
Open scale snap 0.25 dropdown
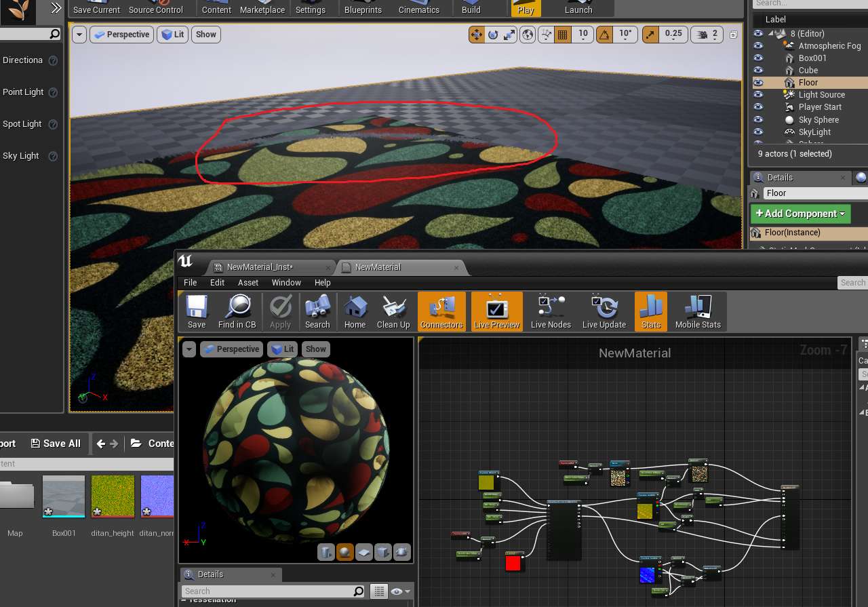click(x=673, y=35)
